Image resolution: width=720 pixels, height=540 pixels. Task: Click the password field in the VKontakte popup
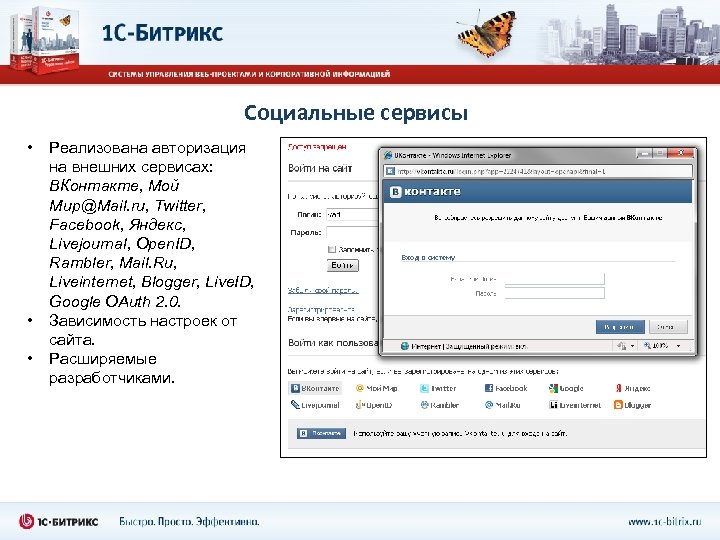click(x=555, y=293)
